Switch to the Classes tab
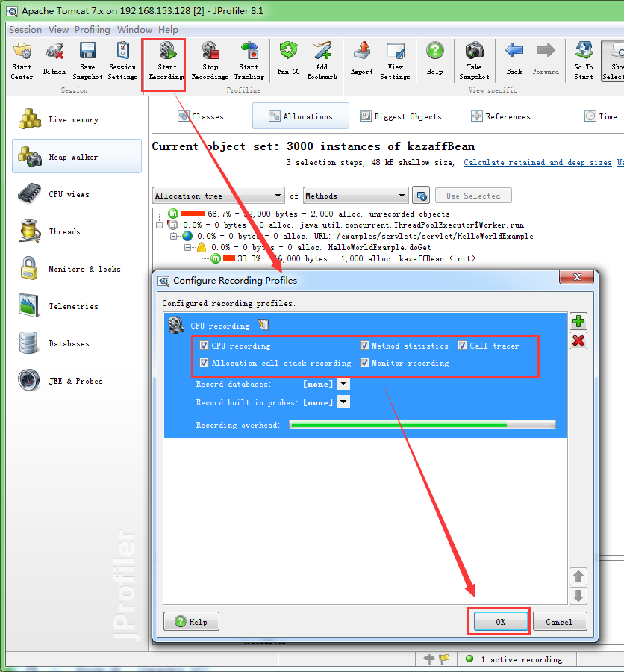 tap(201, 116)
